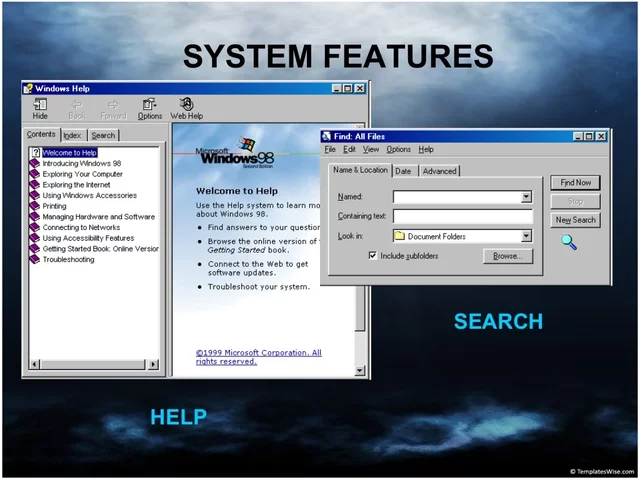The image size is (640, 480).
Task: Select the Troubleshooting topic
Action: [x=68, y=259]
